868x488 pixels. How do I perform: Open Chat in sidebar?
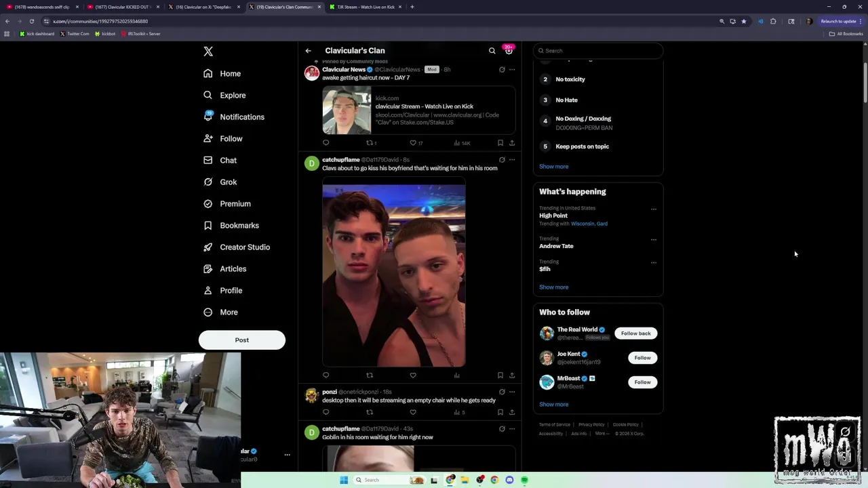click(220, 160)
